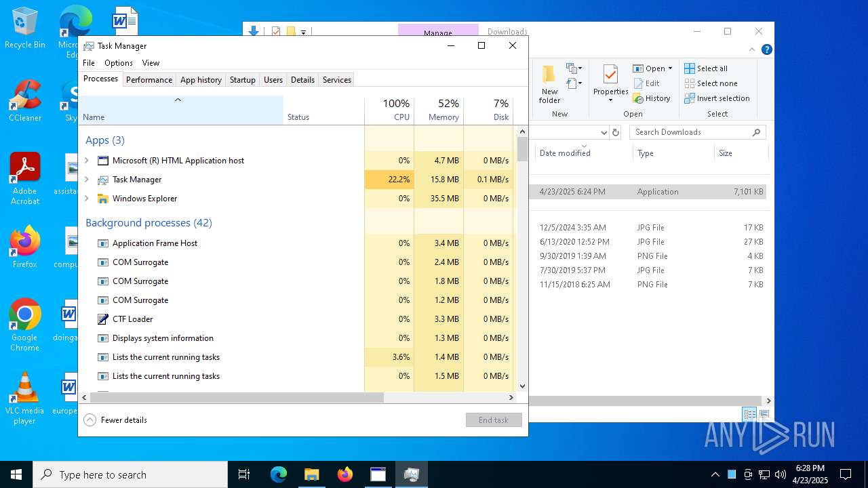Open Task Manager File menu

pos(89,63)
